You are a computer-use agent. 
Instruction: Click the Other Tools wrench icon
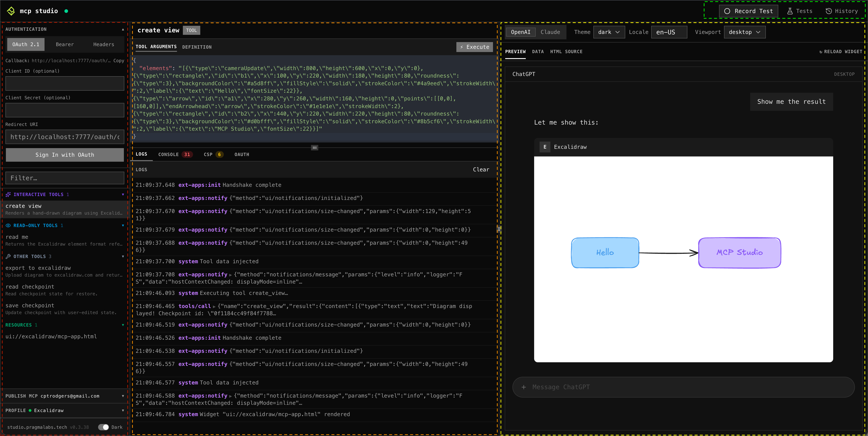pos(8,257)
